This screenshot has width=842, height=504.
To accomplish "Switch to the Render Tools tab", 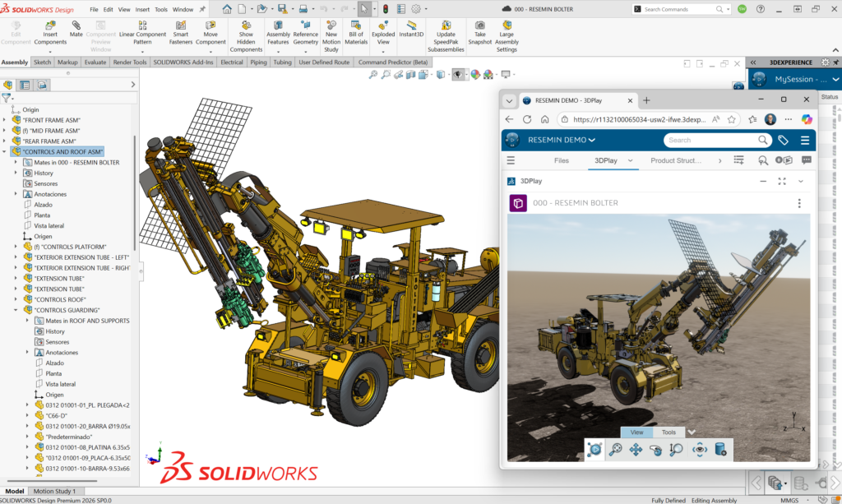I will point(129,62).
